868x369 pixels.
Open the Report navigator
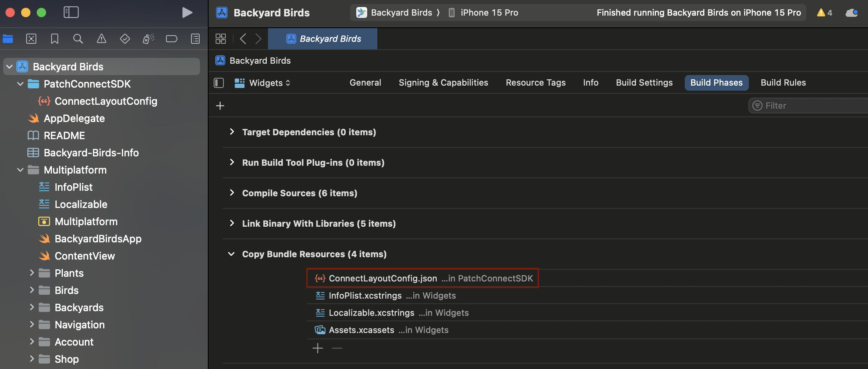point(195,39)
